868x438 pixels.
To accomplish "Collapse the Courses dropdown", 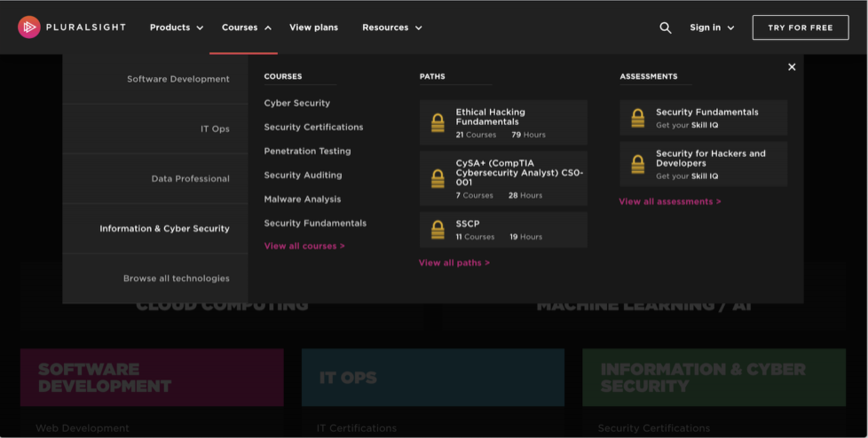I will coord(247,27).
